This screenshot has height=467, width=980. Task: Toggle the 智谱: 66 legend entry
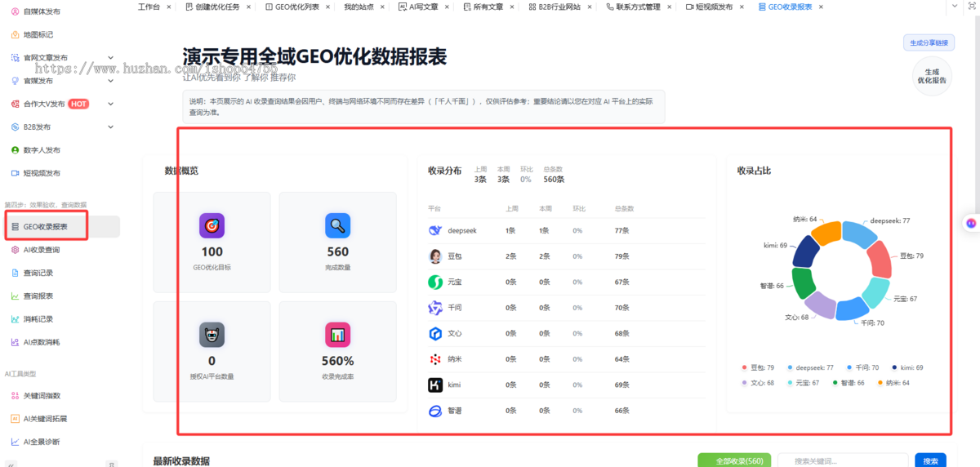tap(848, 382)
